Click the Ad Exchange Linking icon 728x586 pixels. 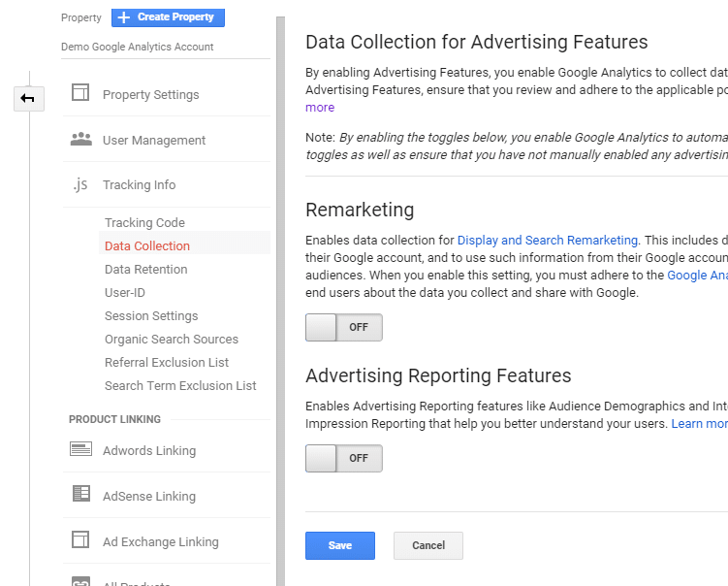(80, 539)
